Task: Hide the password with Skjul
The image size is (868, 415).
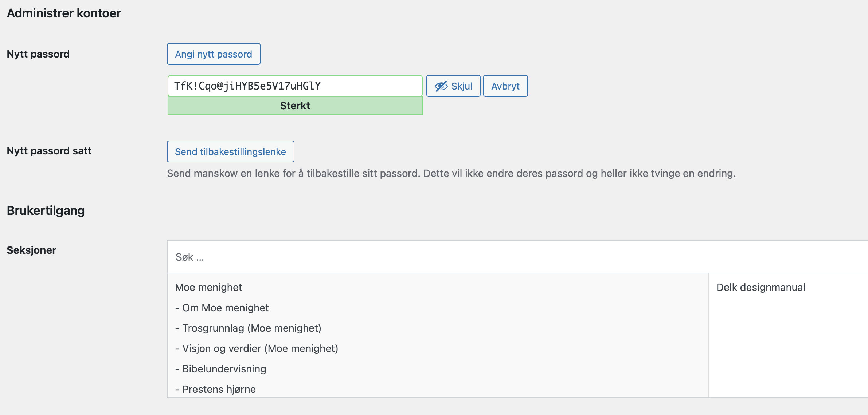Action: (x=453, y=86)
